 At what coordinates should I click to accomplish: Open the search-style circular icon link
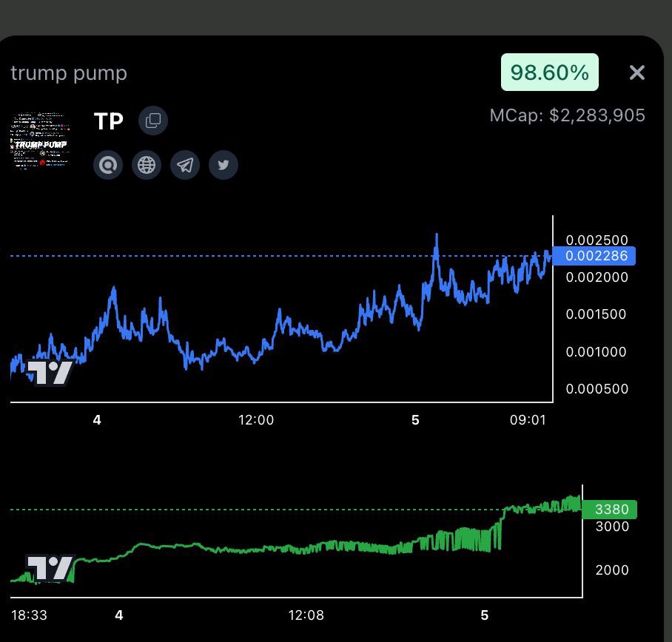(108, 165)
